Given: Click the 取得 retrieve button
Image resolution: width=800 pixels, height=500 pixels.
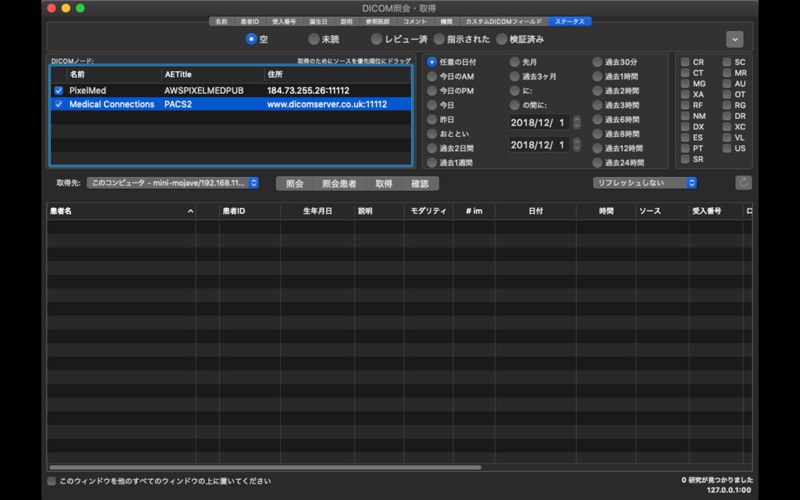Looking at the screenshot, I should (x=384, y=184).
